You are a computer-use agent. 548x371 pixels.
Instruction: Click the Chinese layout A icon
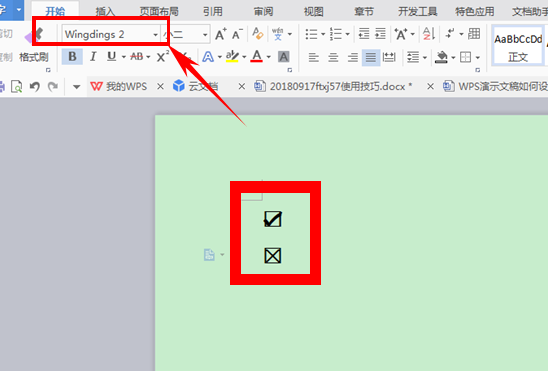[401, 34]
